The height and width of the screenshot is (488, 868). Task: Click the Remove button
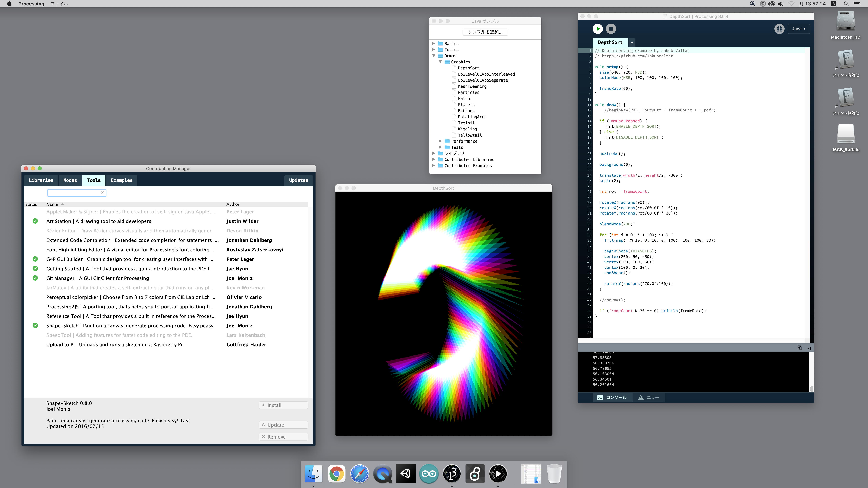click(283, 437)
